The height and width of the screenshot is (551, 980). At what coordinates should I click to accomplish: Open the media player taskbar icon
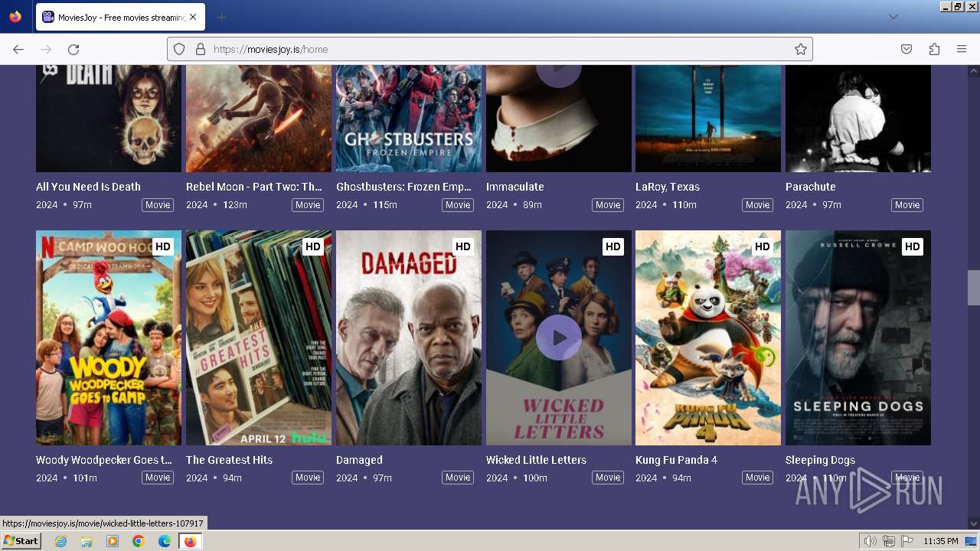(113, 541)
